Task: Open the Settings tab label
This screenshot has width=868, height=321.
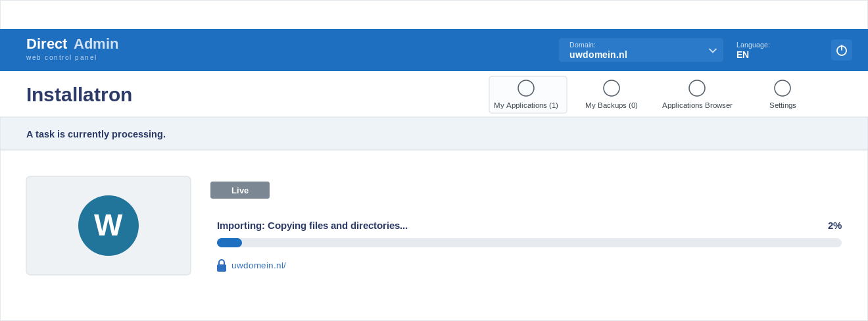Action: click(783, 105)
